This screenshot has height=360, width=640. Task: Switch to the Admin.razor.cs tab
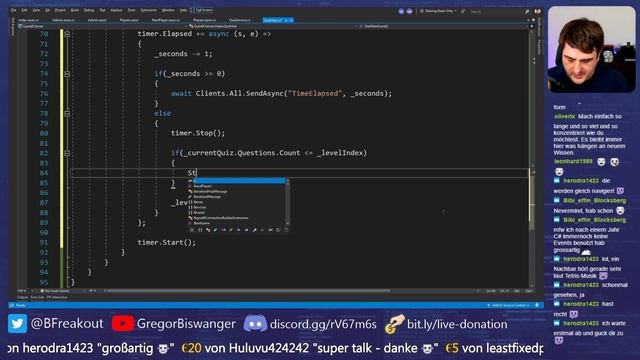pos(63,20)
